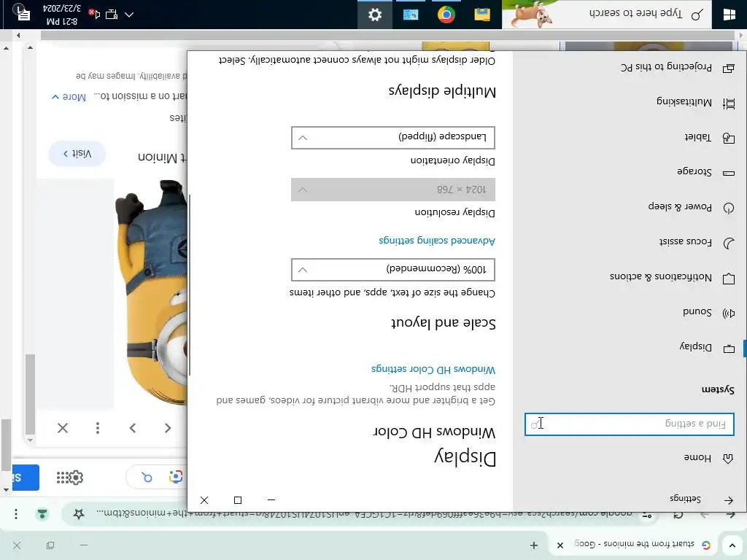Open the 8:21 PM taskbar clock
This screenshot has width=747, height=560.
pyautogui.click(x=62, y=15)
